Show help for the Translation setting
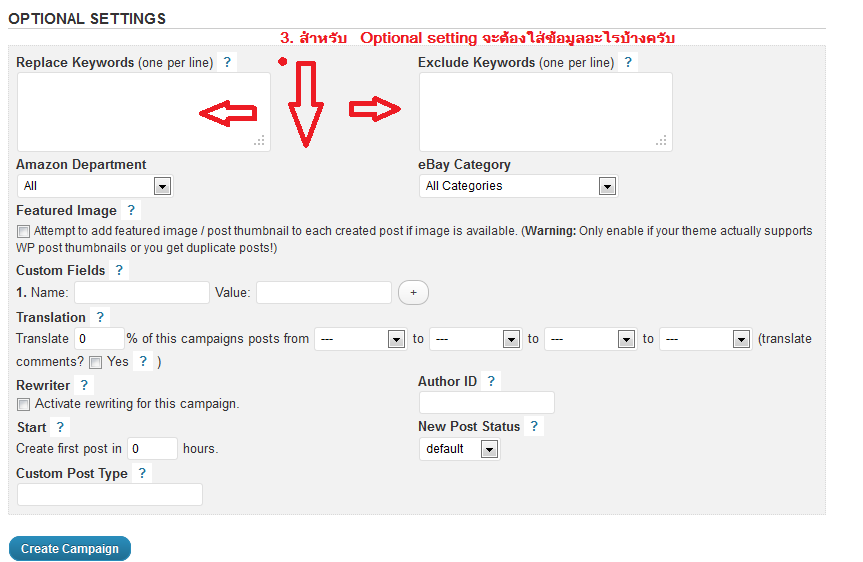Image resolution: width=863 pixels, height=562 pixels. click(x=100, y=317)
